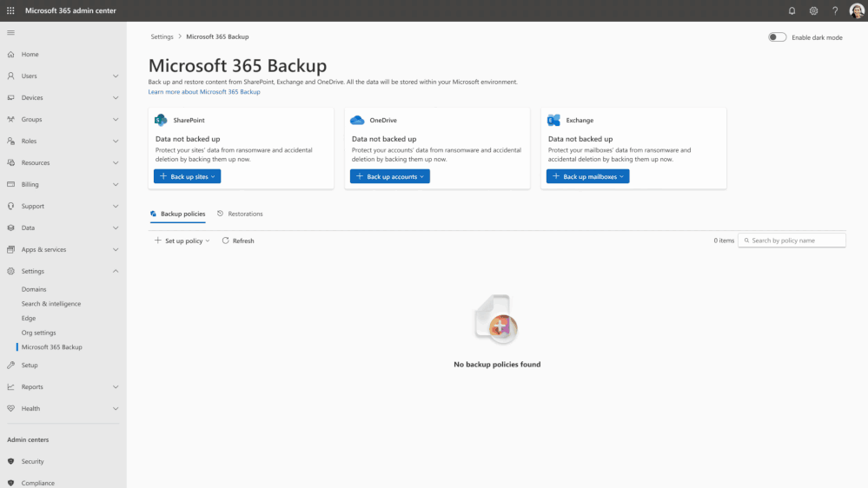Image resolution: width=868 pixels, height=488 pixels.
Task: Open the Back up sites dropdown
Action: pyautogui.click(x=187, y=176)
